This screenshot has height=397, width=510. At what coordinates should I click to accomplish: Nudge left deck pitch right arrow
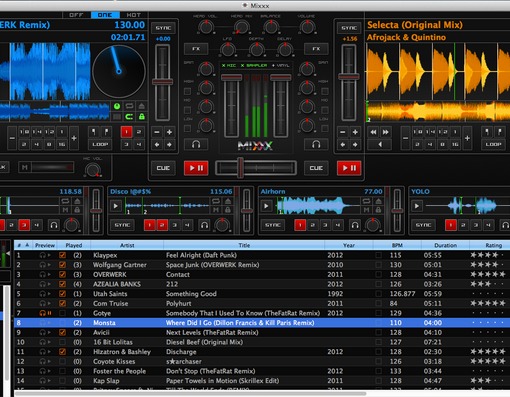pos(169,145)
